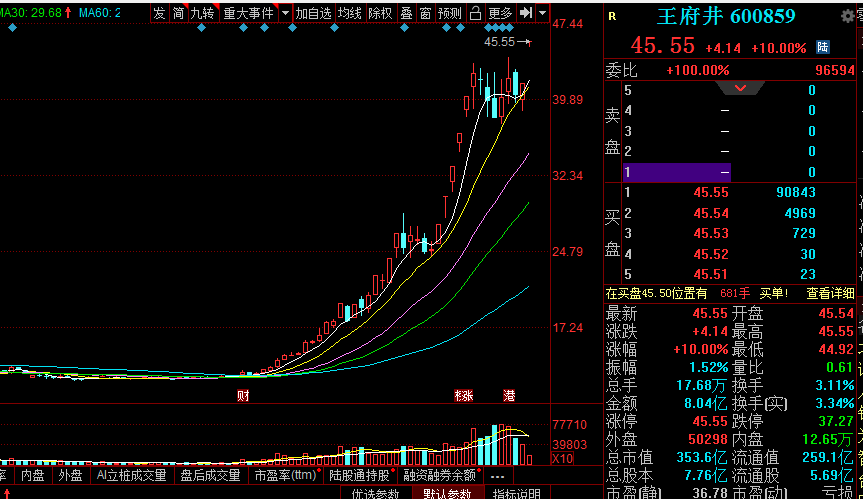Open the rightmost toolbar dropdown arrow
This screenshot has height=499, width=863.
[x=543, y=13]
